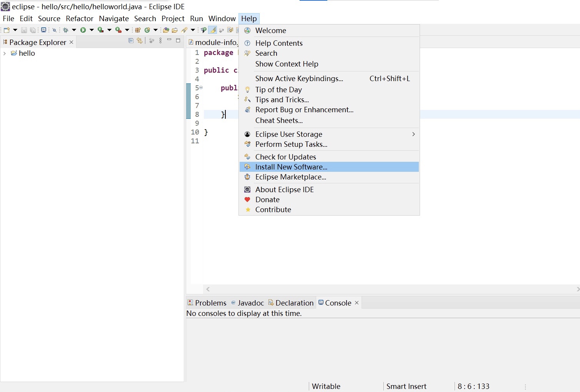This screenshot has height=392, width=580.
Task: Maximize the Package Explorer view
Action: coord(178,40)
